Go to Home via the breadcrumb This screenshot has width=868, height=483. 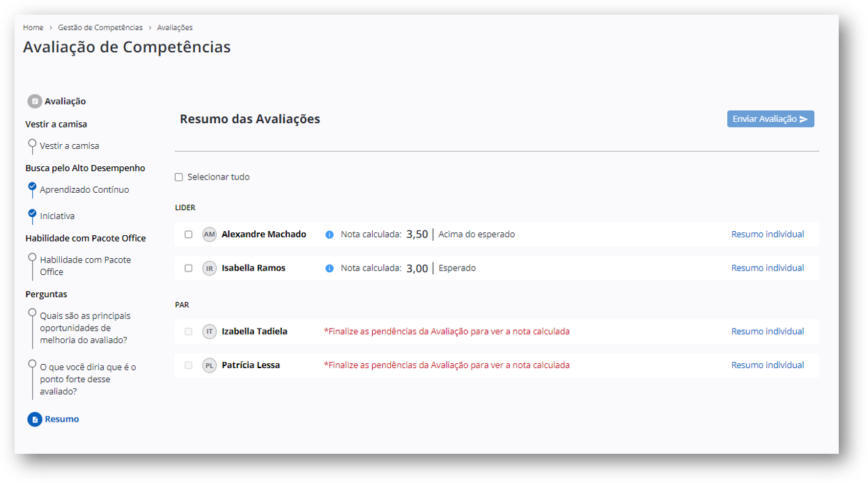tap(33, 28)
